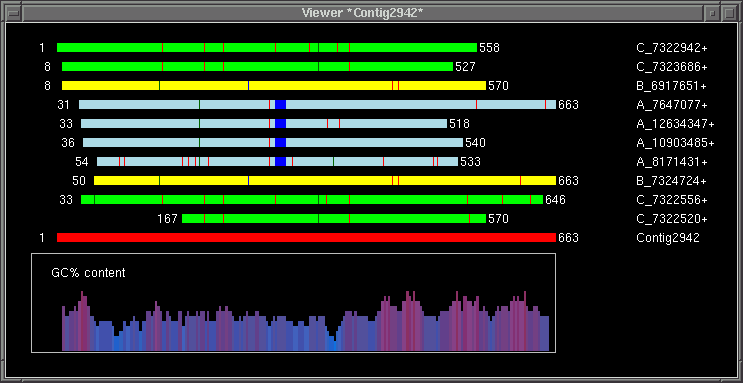Click end position 570 of B_6917651+
This screenshot has width=743, height=383.
(x=498, y=86)
